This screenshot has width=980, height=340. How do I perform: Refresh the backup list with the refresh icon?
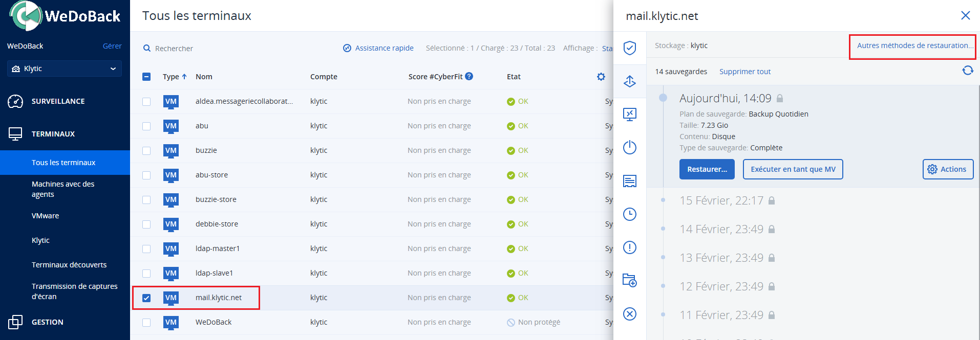pyautogui.click(x=967, y=71)
